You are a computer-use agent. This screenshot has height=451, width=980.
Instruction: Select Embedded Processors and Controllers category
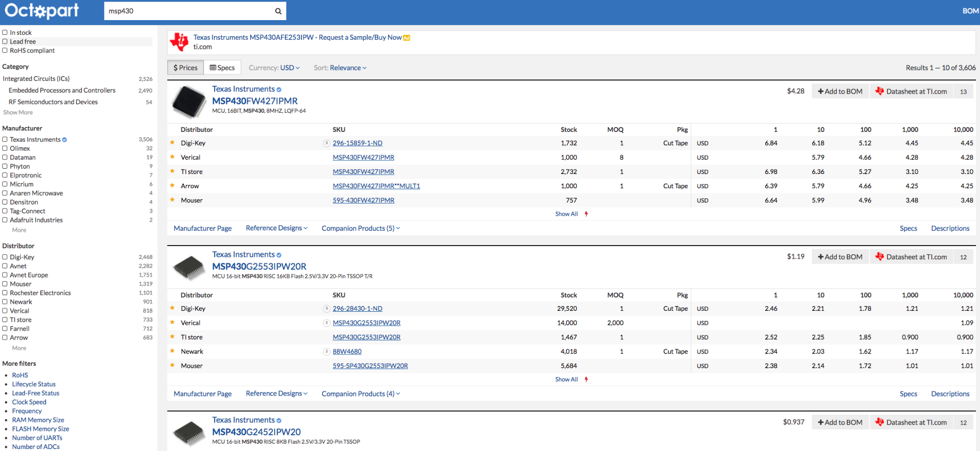[62, 90]
